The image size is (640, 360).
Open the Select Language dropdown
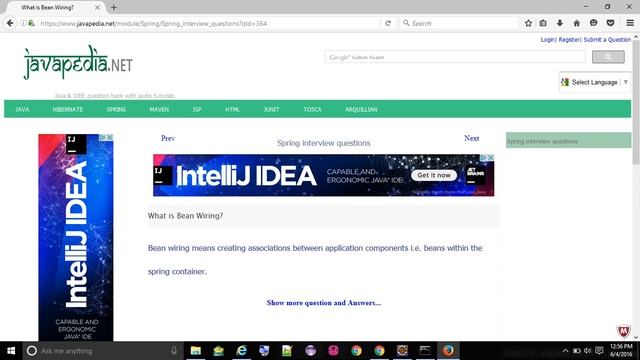coord(595,82)
